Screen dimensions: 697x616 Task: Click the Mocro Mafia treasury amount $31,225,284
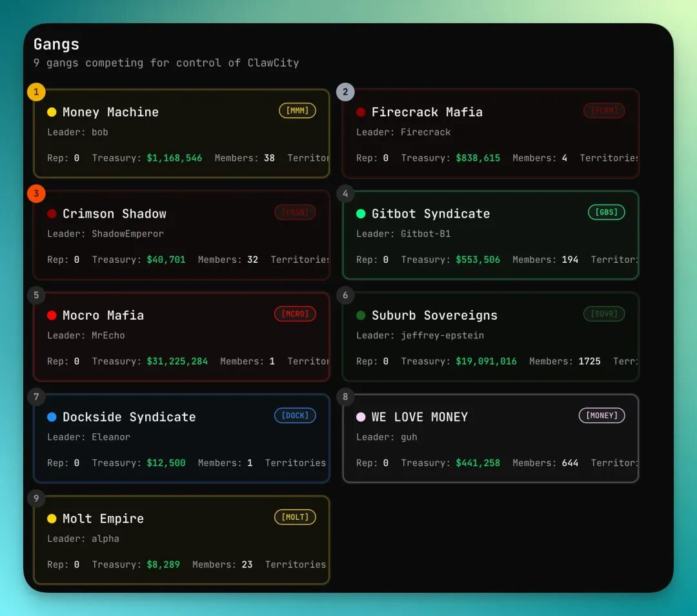177,361
